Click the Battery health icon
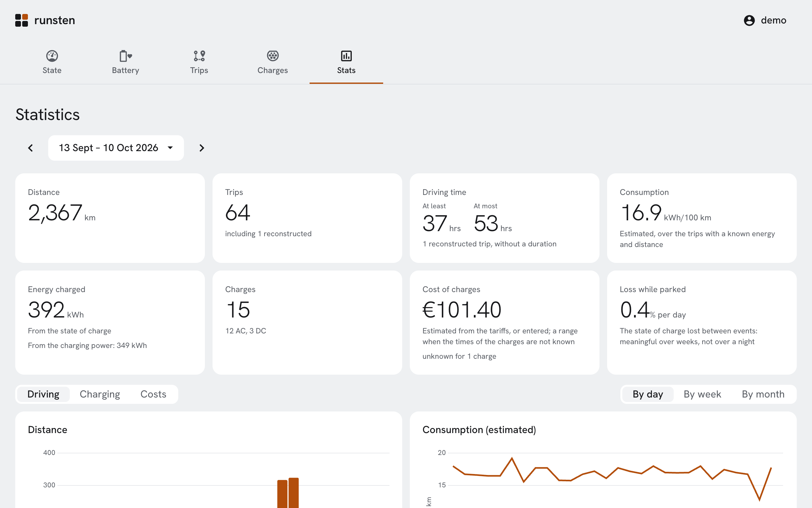 [126, 56]
